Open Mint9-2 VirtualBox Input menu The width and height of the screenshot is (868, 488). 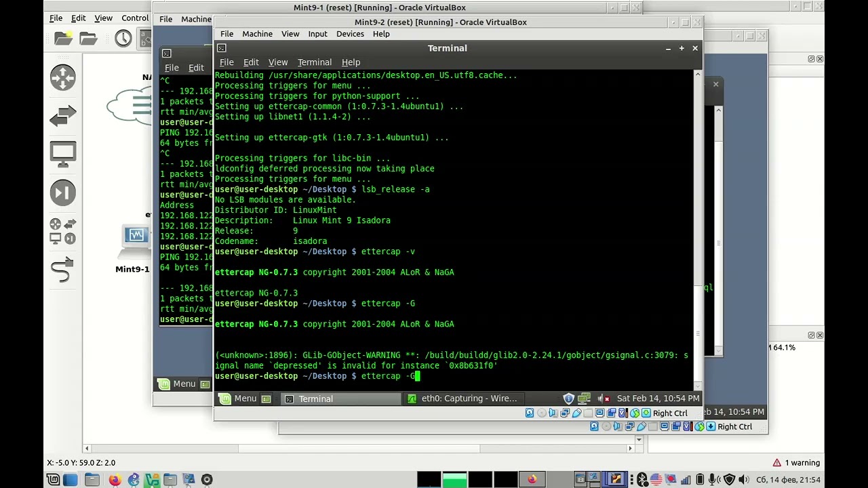(317, 34)
